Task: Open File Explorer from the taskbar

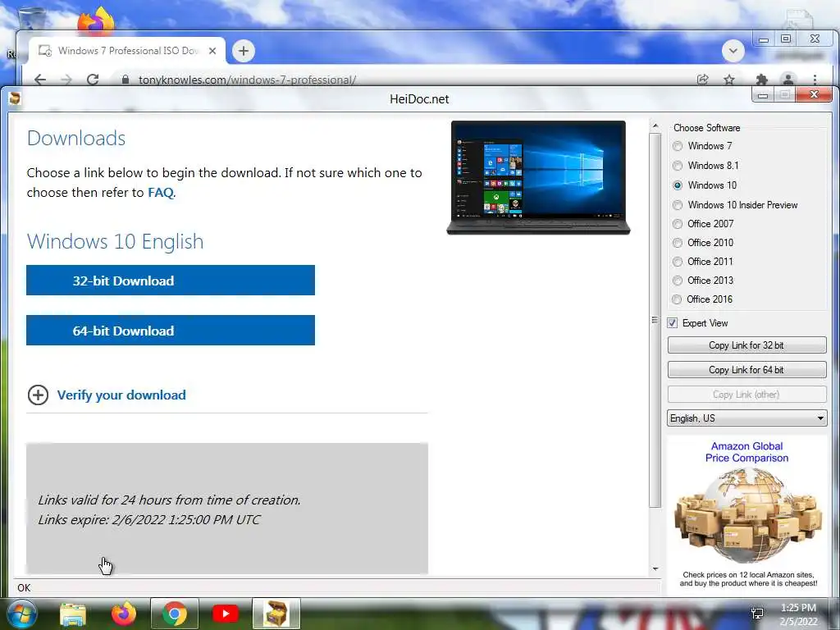Action: tap(73, 614)
